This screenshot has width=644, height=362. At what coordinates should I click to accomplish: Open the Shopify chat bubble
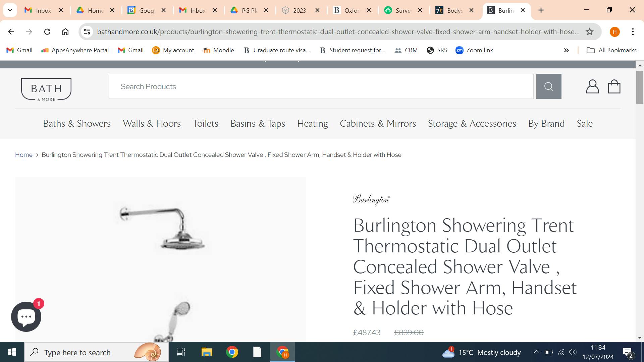[x=26, y=317]
